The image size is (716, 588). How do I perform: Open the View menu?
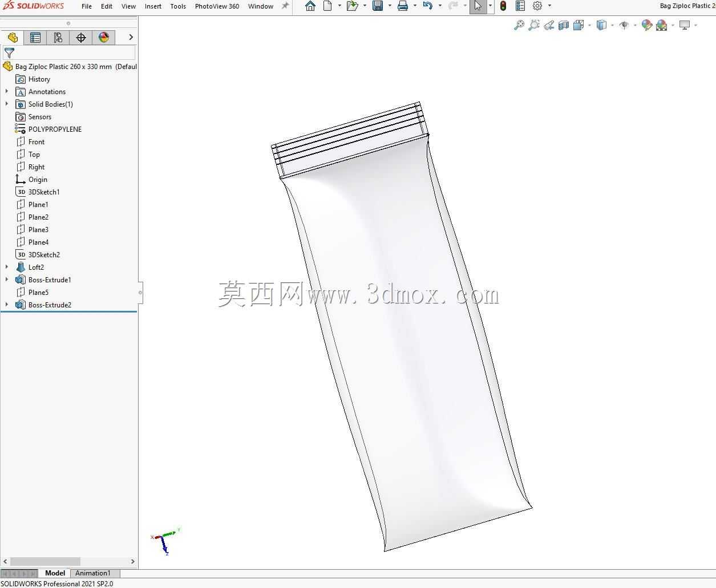(x=128, y=6)
